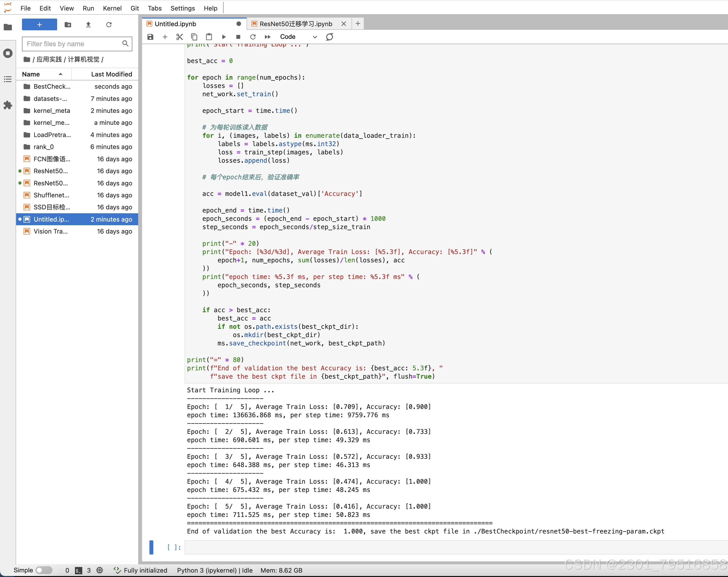Restart kernel and run all cells
728x577 pixels.
click(267, 37)
